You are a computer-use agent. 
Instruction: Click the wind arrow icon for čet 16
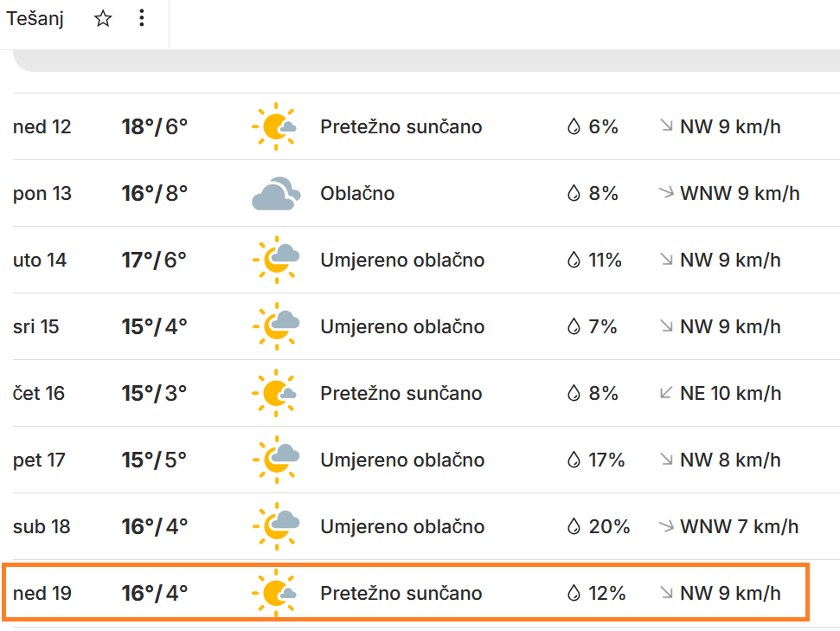tap(666, 393)
